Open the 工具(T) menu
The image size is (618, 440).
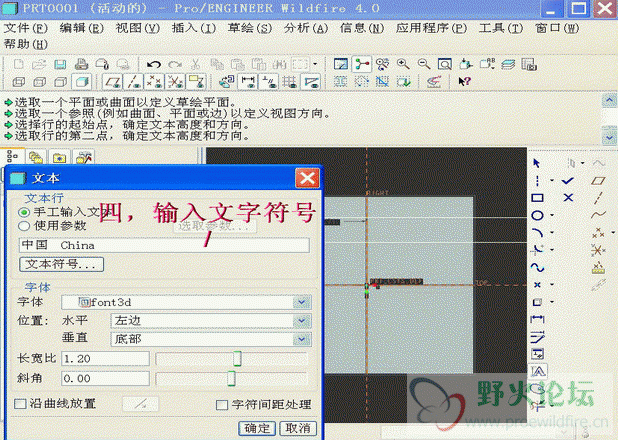pyautogui.click(x=501, y=28)
